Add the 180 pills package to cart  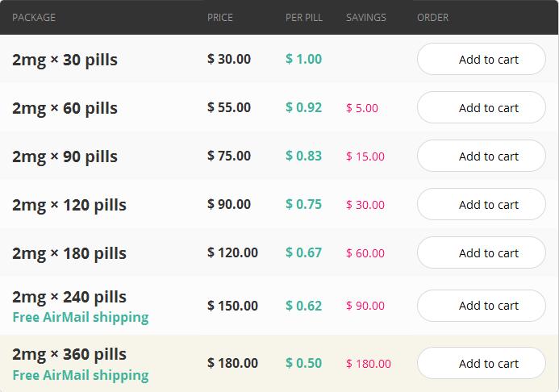click(482, 253)
